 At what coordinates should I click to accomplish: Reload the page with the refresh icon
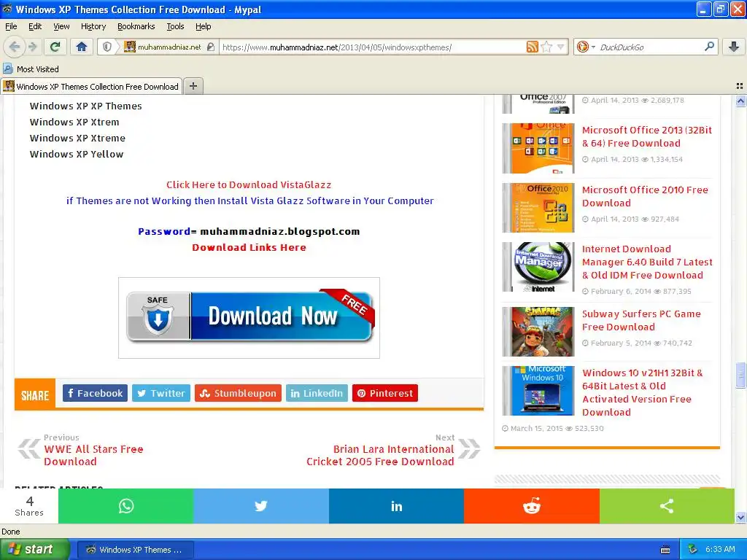pos(55,47)
